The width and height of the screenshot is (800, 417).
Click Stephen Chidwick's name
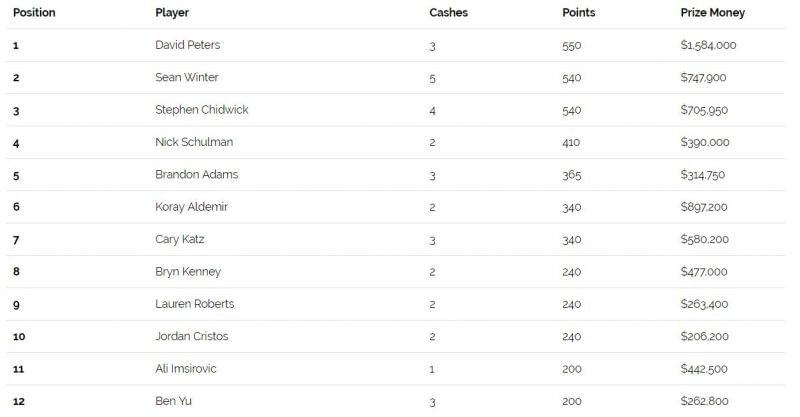(201, 110)
